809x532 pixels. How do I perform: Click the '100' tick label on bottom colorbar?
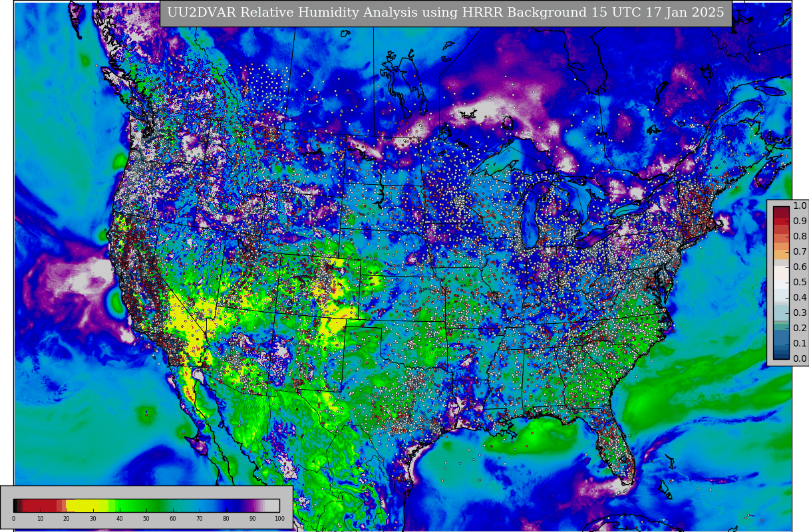click(279, 519)
